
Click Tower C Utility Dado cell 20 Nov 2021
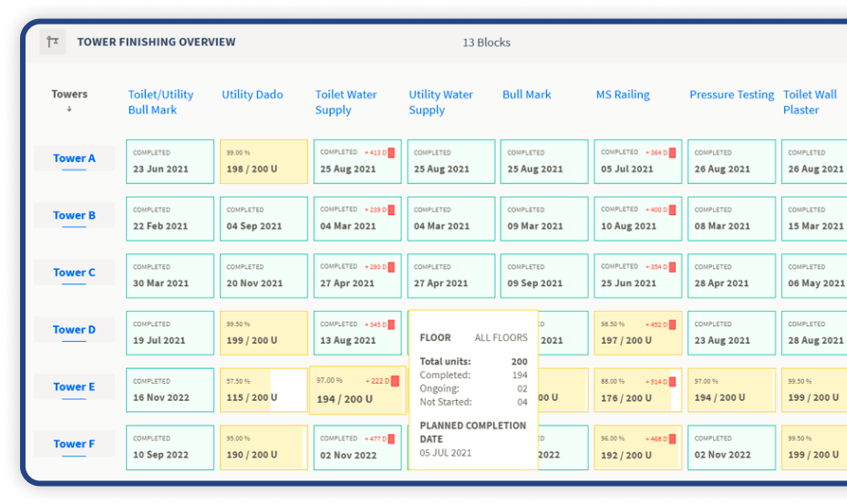click(x=263, y=276)
